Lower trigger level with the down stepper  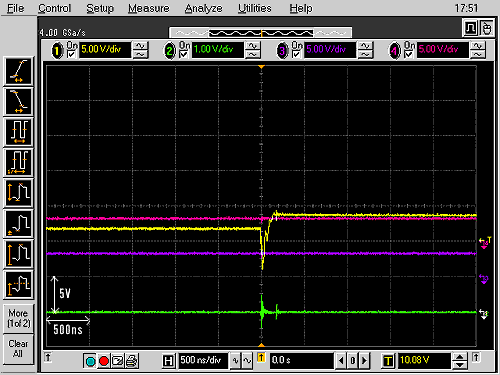point(460,365)
